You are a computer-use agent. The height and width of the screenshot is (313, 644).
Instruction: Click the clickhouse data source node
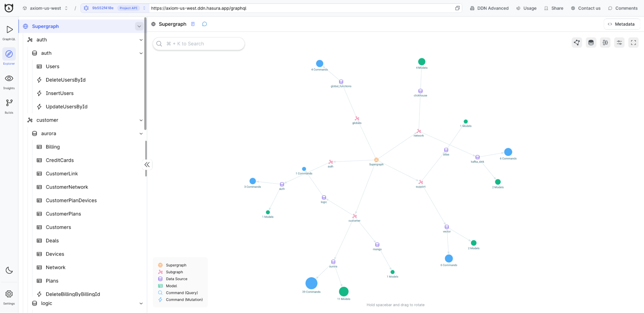(x=420, y=91)
